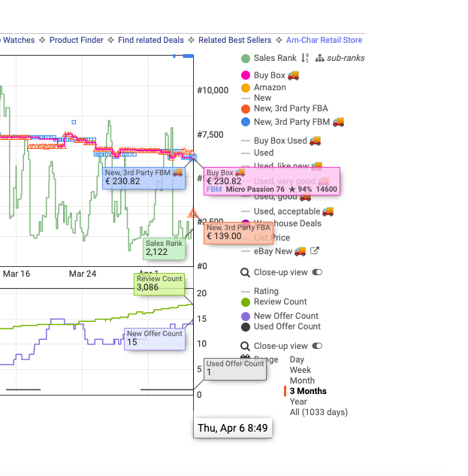Click the #10,000 rank axis label
The image size is (468, 476).
(x=213, y=90)
